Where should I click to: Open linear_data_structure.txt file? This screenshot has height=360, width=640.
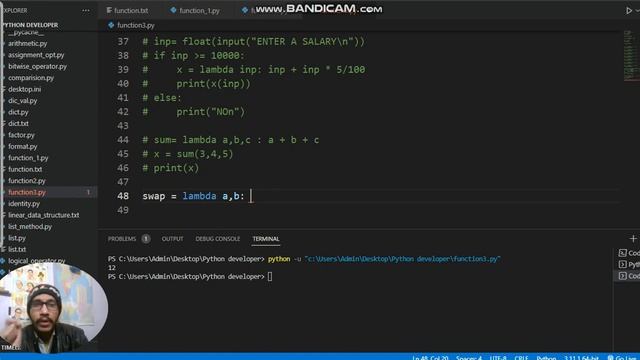[x=43, y=215]
